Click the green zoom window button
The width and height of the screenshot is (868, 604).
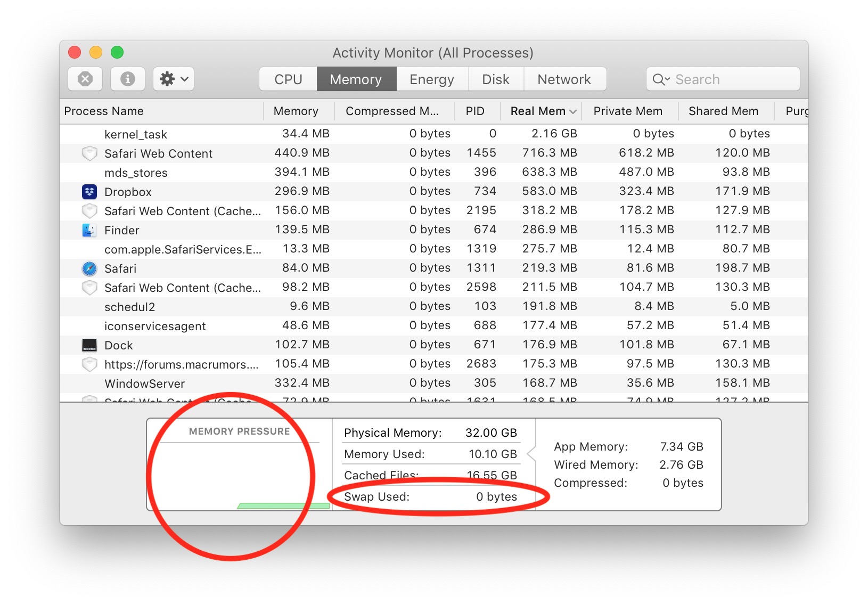(x=117, y=52)
